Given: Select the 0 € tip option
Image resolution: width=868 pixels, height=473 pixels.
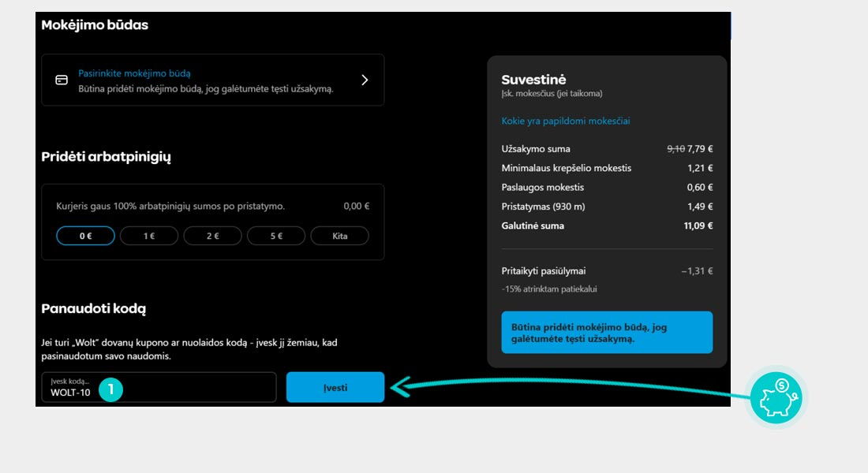Looking at the screenshot, I should point(85,236).
